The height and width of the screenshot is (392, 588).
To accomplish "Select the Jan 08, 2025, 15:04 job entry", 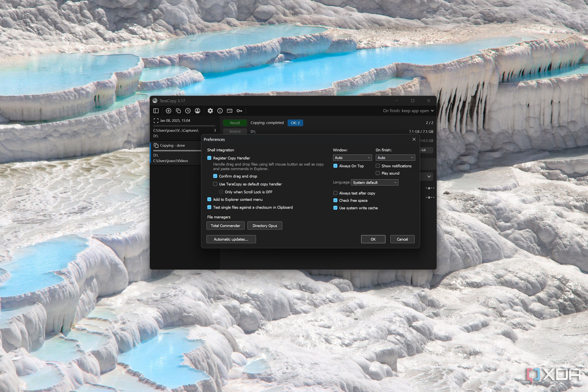I will click(x=185, y=128).
